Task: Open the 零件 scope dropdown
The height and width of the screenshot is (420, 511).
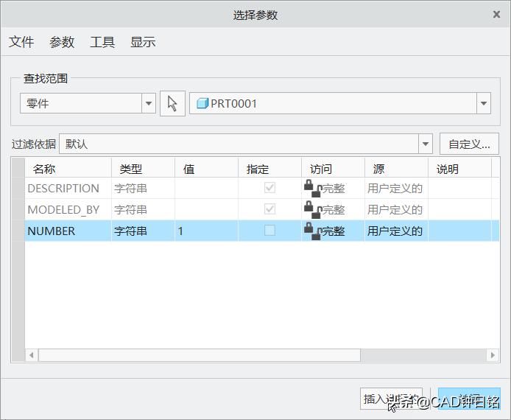Action: [149, 103]
